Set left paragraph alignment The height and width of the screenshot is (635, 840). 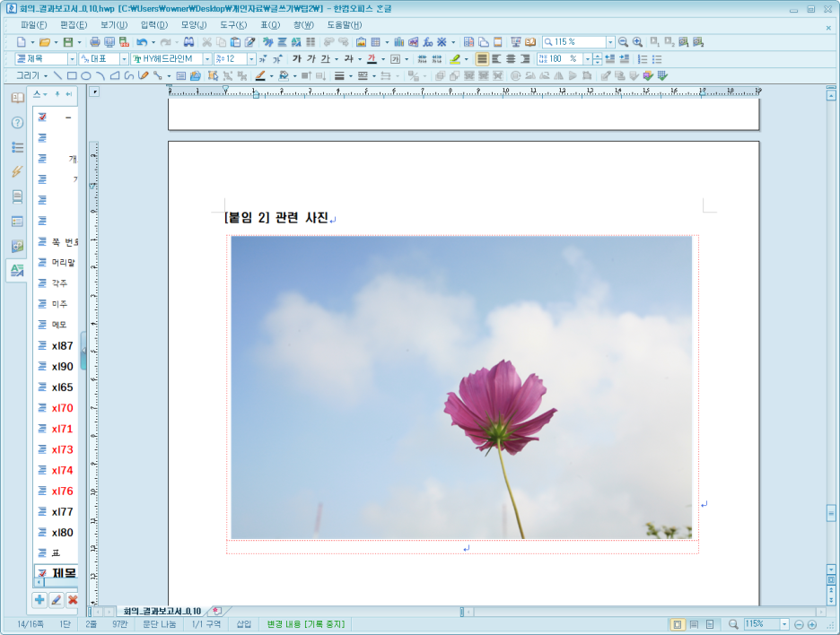tap(496, 59)
